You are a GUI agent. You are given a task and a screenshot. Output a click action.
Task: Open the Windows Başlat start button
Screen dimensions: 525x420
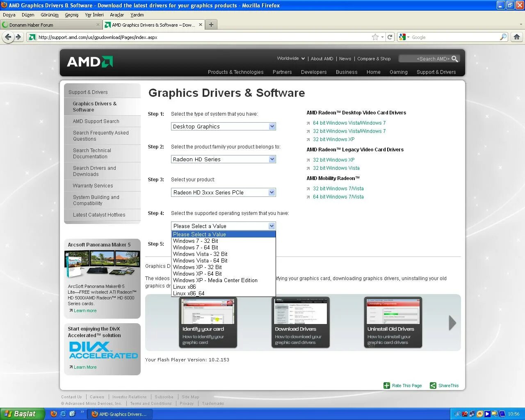(22, 414)
